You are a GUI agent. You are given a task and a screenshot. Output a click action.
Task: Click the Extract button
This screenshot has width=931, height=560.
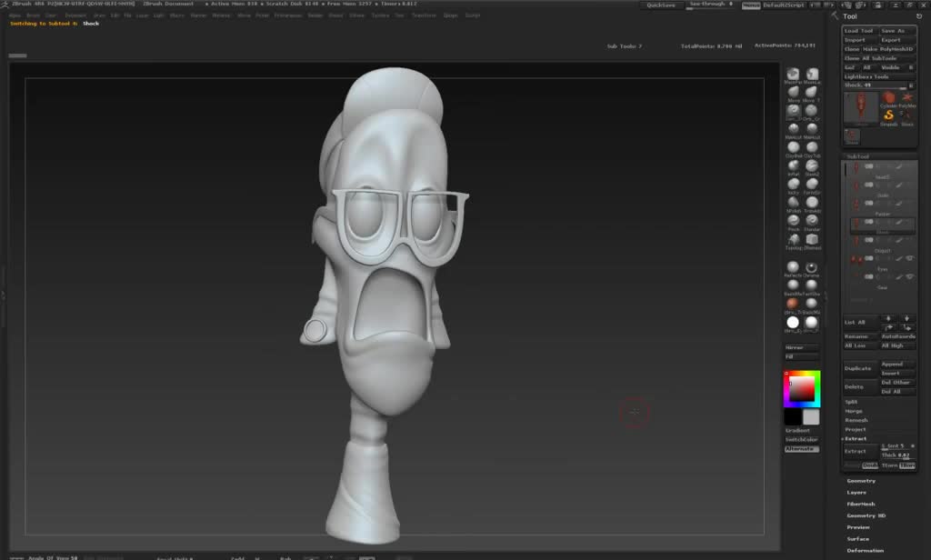(x=858, y=451)
